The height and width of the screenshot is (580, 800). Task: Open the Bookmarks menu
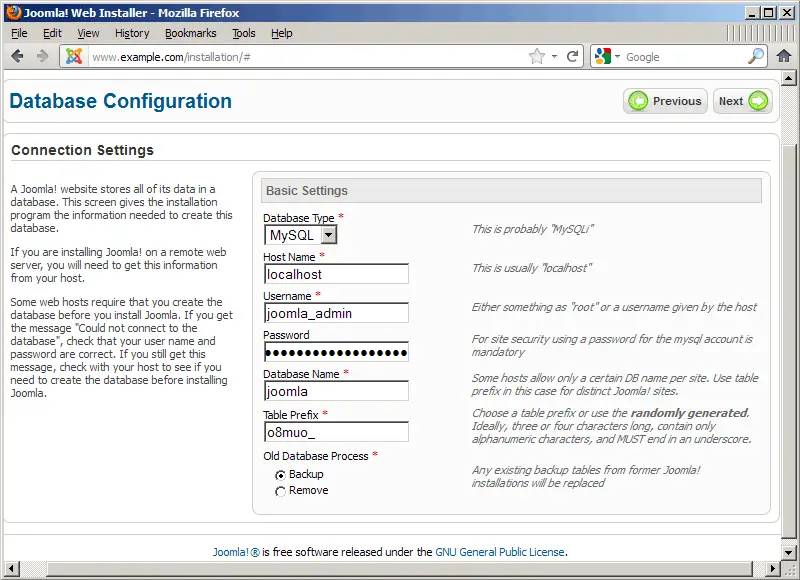[191, 33]
